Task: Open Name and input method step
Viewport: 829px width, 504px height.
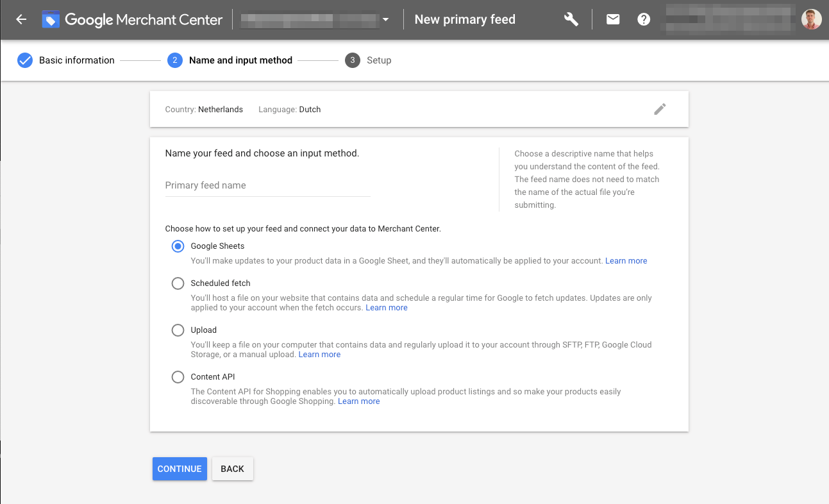Action: coord(240,60)
